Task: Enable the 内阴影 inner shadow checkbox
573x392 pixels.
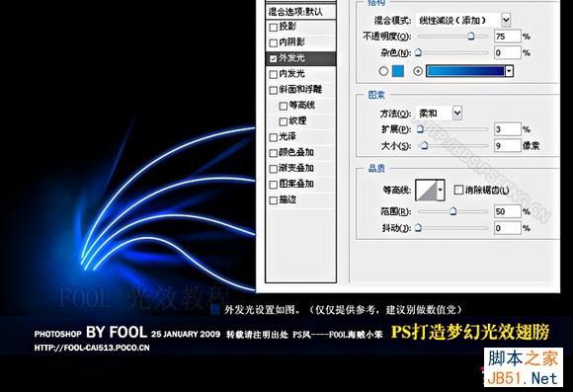Action: pos(273,43)
